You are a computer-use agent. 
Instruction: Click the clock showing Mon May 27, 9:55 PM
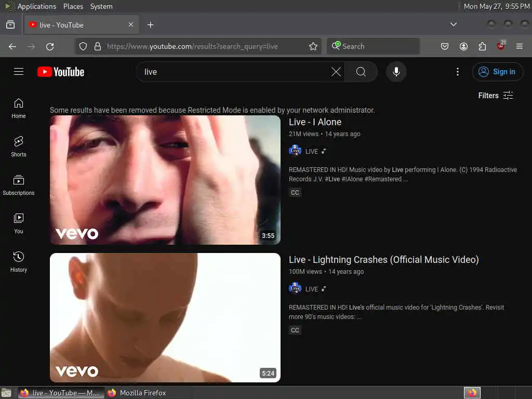(x=496, y=6)
